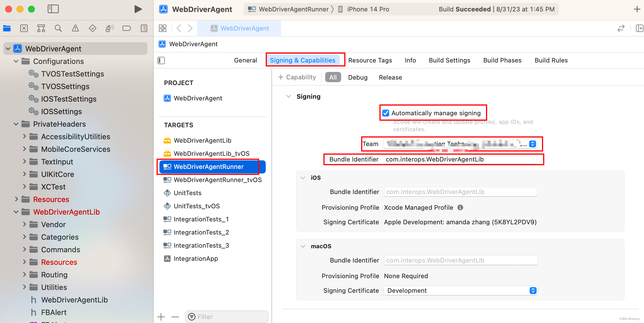Open the Debug navigator spray icon
This screenshot has width=644, height=323.
tap(110, 28)
